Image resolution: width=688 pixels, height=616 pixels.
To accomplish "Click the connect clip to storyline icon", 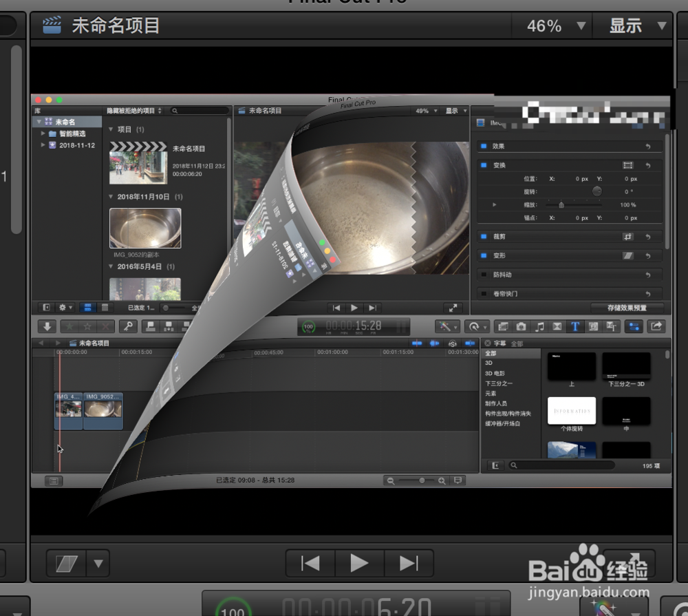I will click(151, 326).
